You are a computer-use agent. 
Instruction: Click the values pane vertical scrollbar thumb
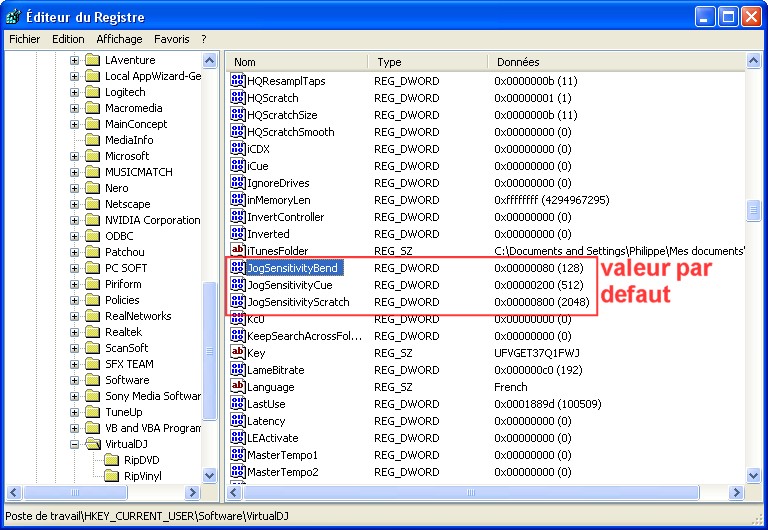(753, 210)
